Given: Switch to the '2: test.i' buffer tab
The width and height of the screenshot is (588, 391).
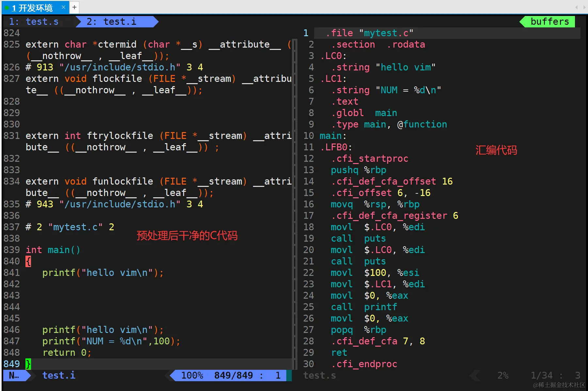Looking at the screenshot, I should coord(111,22).
